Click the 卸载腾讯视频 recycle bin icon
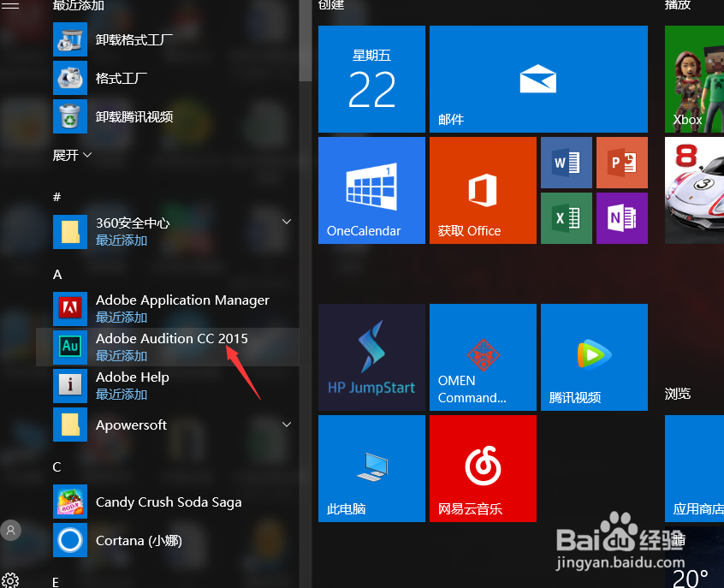724x588 pixels. pos(69,116)
